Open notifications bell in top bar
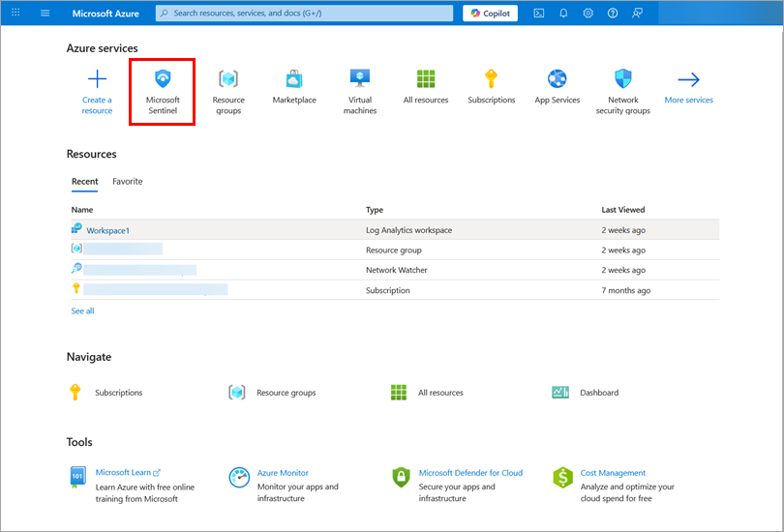 (563, 14)
